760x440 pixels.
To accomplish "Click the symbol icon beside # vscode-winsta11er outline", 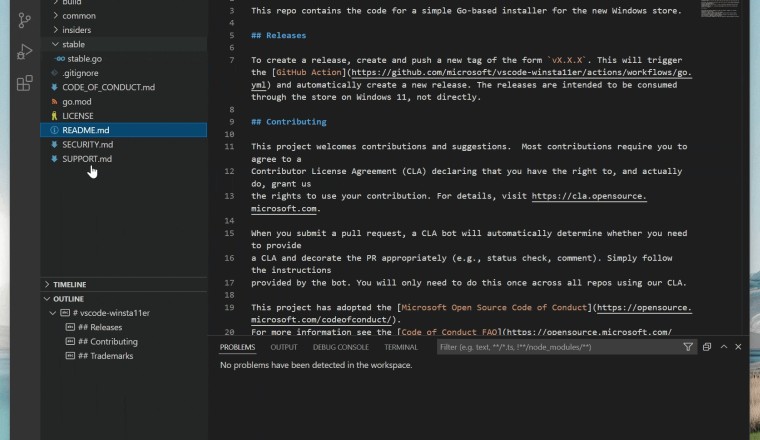I will pos(65,313).
